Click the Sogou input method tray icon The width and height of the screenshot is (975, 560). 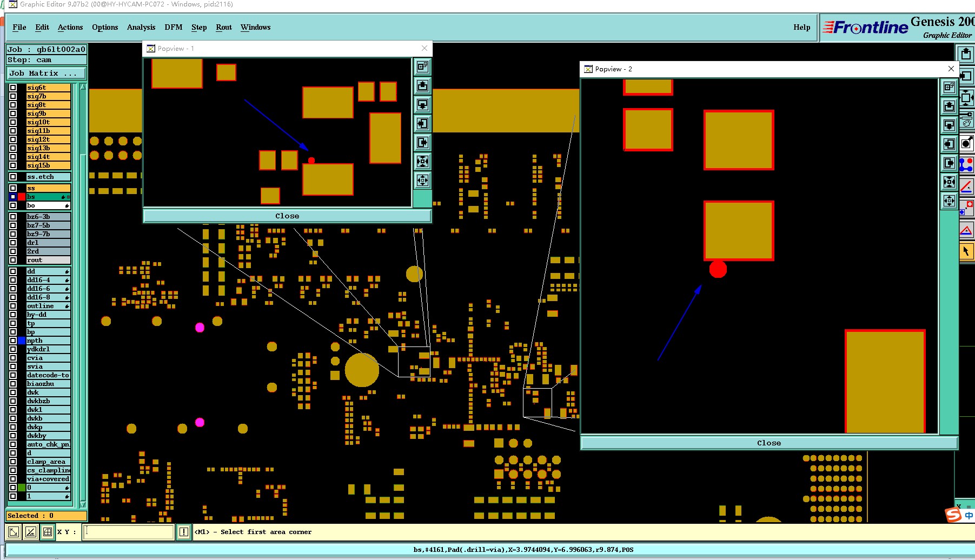click(953, 515)
